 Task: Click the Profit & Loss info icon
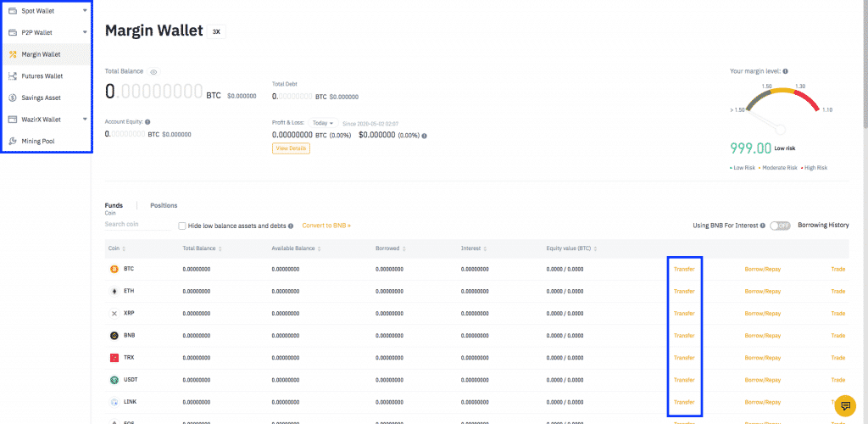(424, 135)
